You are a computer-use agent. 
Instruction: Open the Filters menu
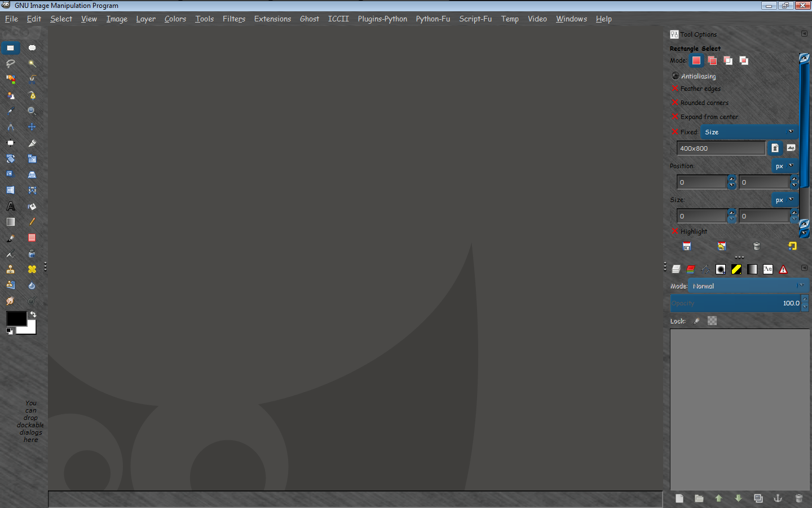click(234, 19)
